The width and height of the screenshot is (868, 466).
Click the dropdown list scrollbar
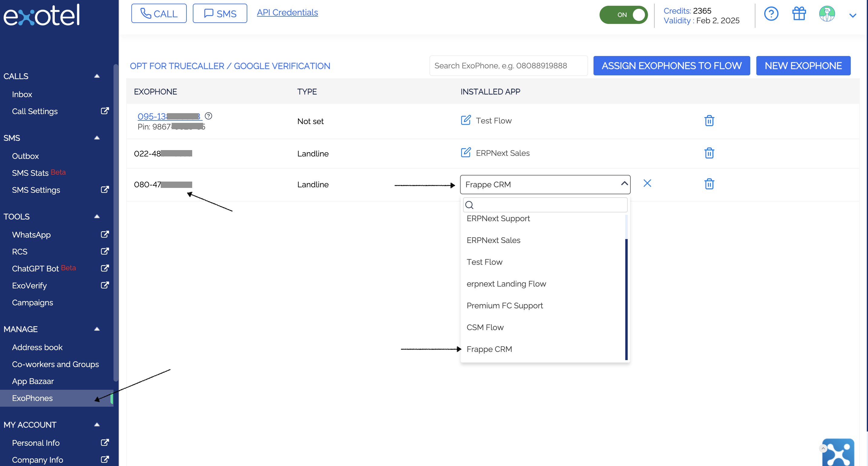click(x=626, y=299)
